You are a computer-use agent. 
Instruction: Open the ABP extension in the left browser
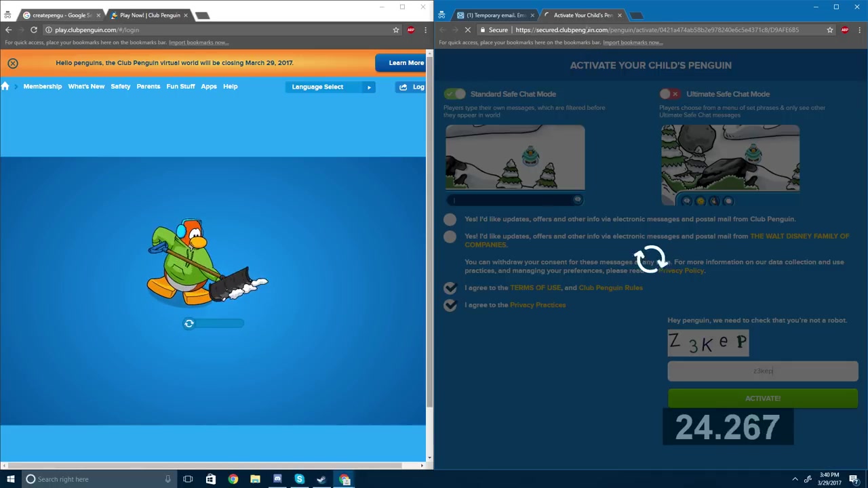point(411,30)
